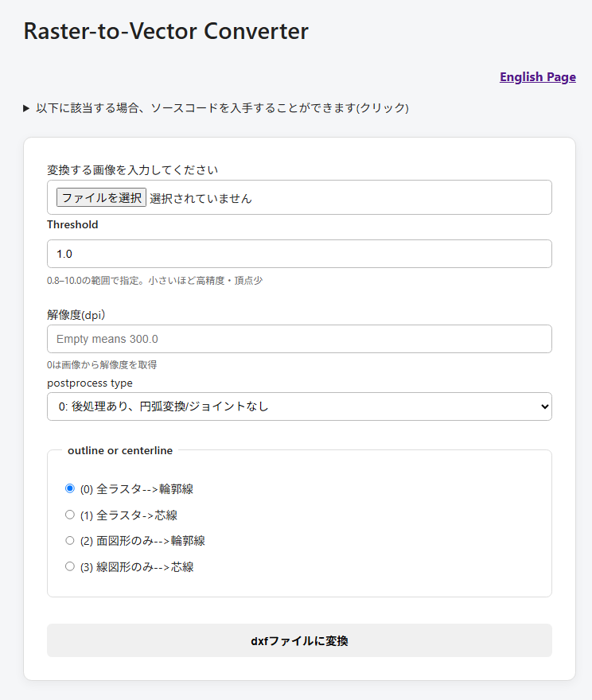Click the Threshold label
Viewport: 592px width, 700px height.
[x=72, y=224]
